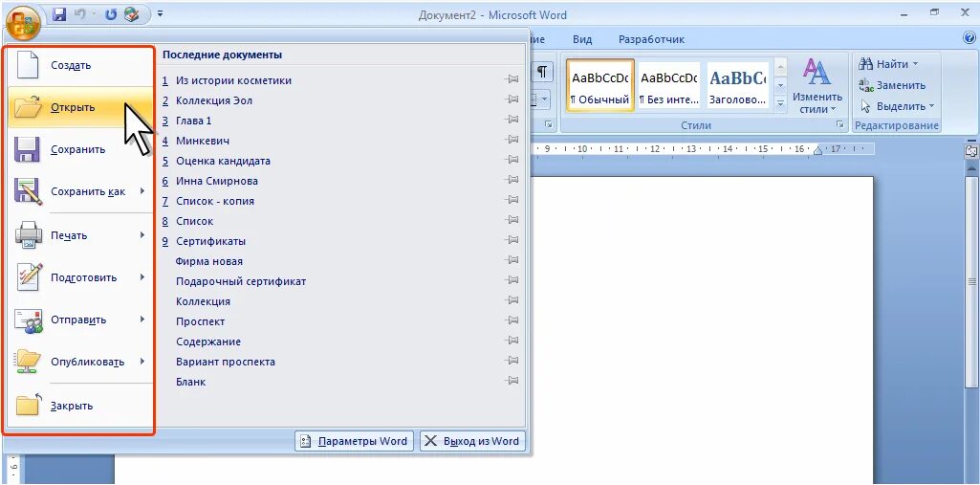Expand the Подготовить submenu arrow
This screenshot has height=485, width=980.
pos(143,276)
